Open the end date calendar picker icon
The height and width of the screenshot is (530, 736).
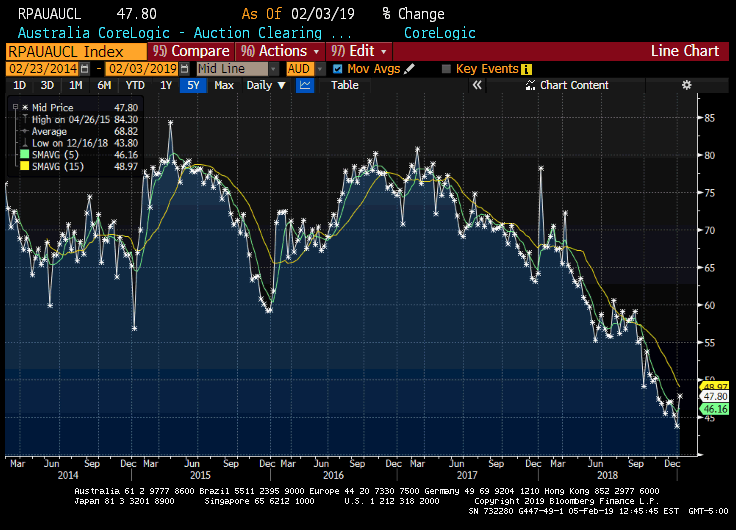coord(184,69)
